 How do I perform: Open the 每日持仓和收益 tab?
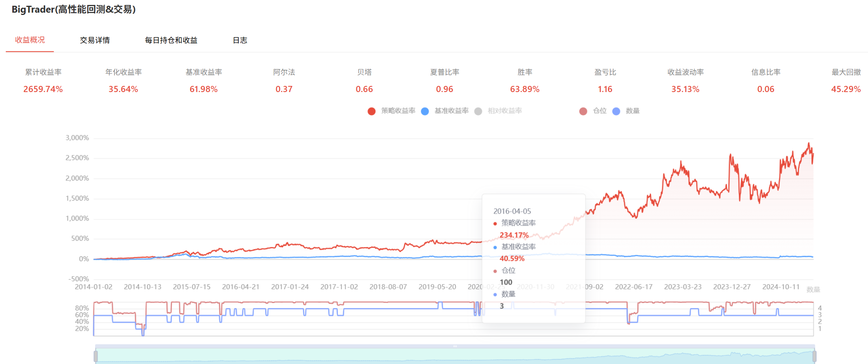[171, 40]
